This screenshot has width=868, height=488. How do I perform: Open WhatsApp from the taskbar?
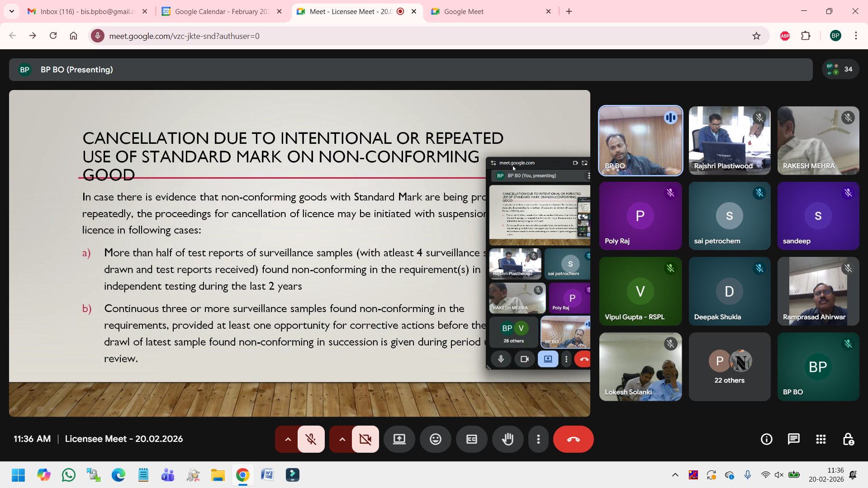pyautogui.click(x=69, y=475)
